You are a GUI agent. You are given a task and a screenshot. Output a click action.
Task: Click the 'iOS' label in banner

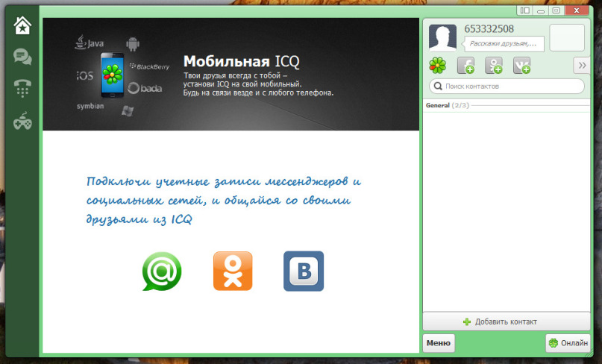tap(84, 75)
